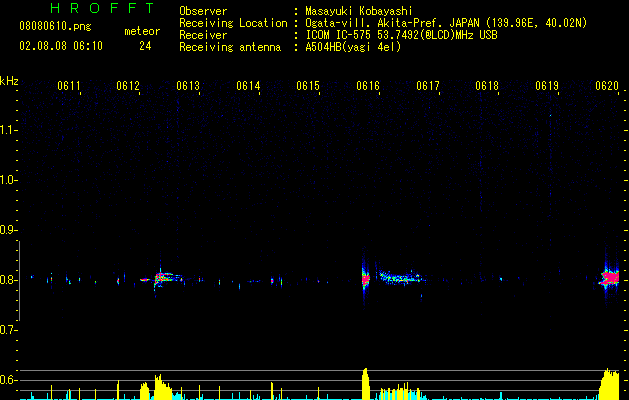Click the 0613 time marker

(x=188, y=86)
